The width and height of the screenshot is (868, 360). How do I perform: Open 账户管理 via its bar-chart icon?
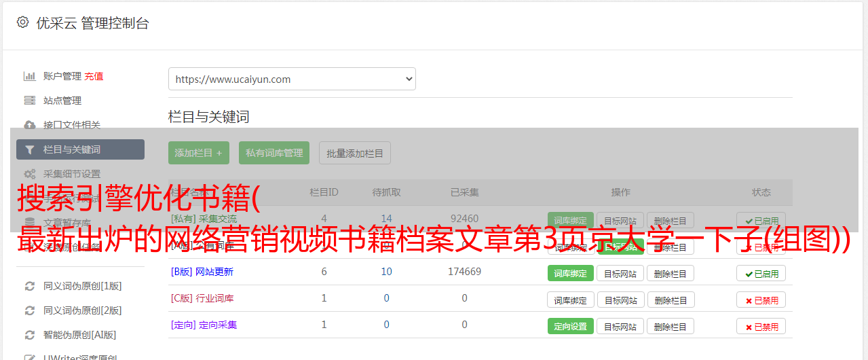[30, 76]
